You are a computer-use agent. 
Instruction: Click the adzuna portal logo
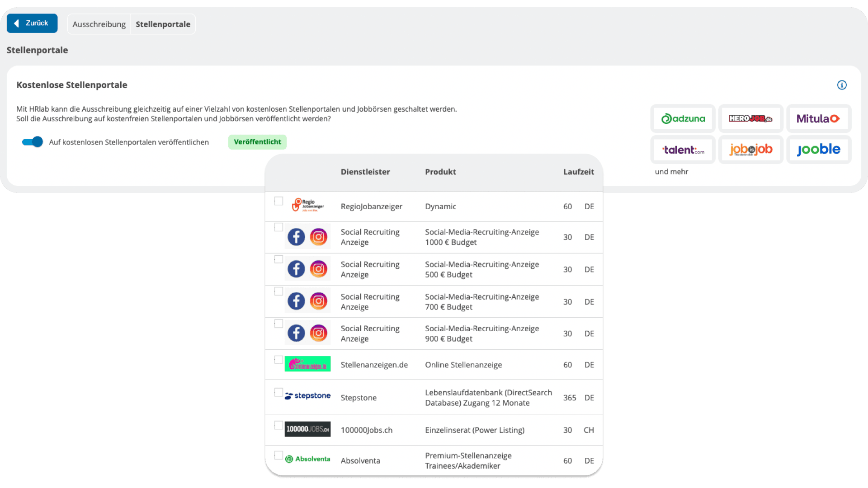pos(683,119)
